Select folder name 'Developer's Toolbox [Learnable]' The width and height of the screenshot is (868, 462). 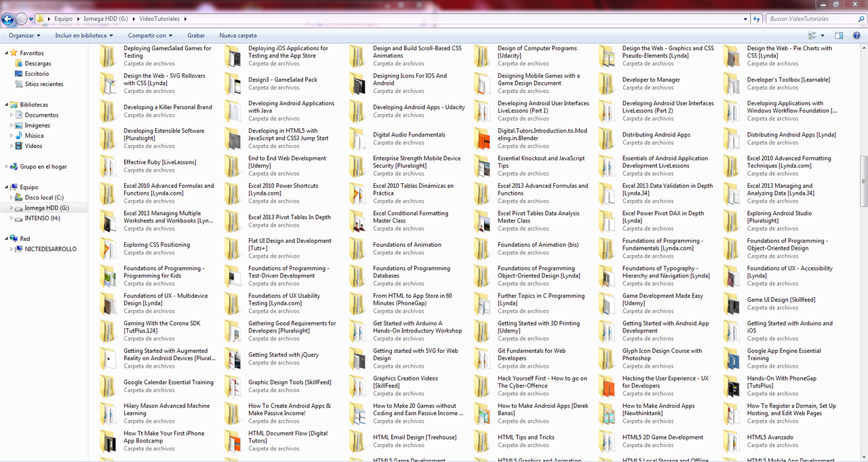pyautogui.click(x=789, y=79)
